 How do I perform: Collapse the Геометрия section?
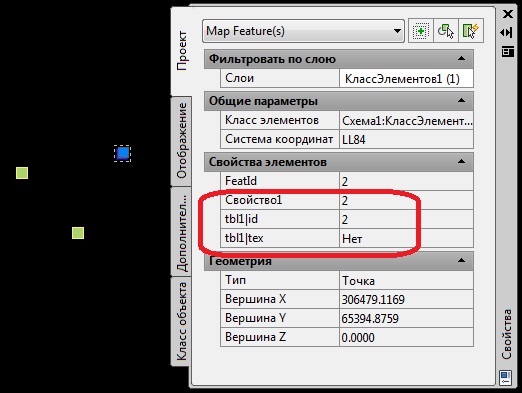coord(461,261)
